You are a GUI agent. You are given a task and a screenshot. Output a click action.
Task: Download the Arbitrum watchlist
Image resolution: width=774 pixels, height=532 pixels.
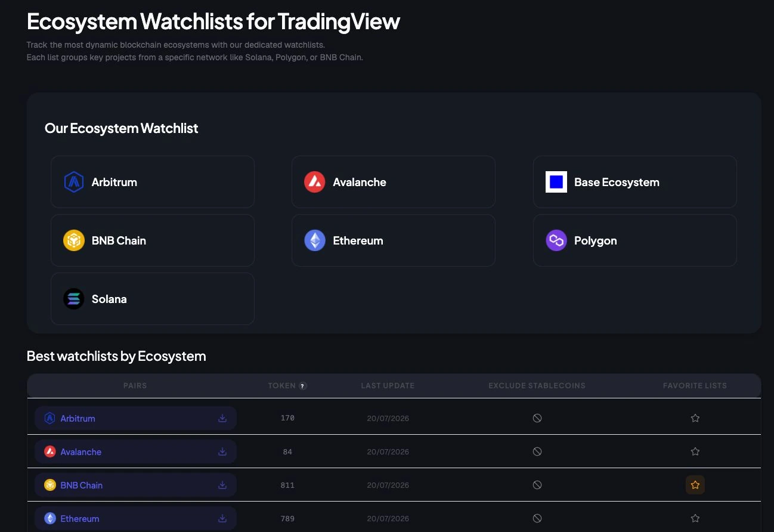(222, 418)
